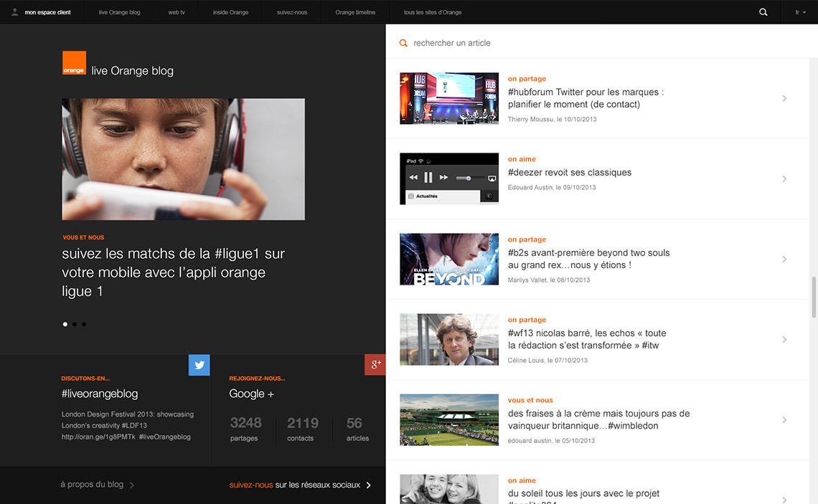This screenshot has height=504, width=818.
Task: Open the ligue1 featured headline
Action: (x=173, y=272)
